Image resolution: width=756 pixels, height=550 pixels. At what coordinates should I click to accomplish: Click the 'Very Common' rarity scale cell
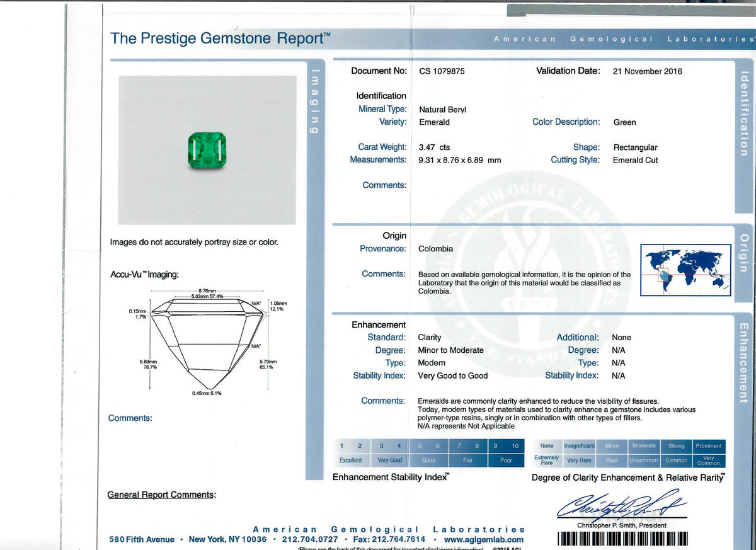[x=709, y=461]
